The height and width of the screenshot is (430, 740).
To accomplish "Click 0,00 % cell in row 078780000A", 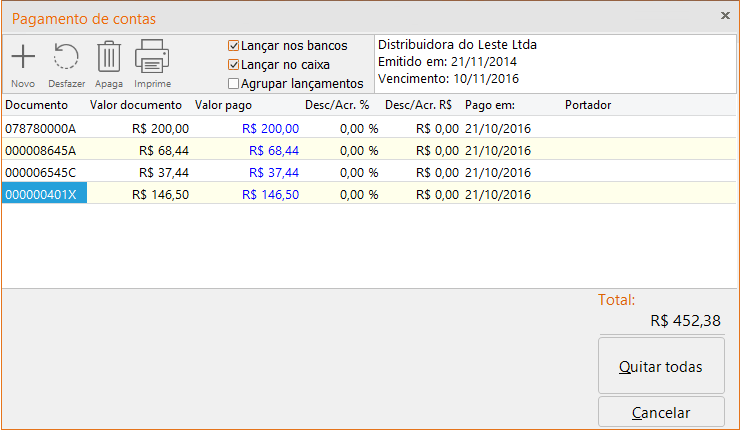I will 359,128.
